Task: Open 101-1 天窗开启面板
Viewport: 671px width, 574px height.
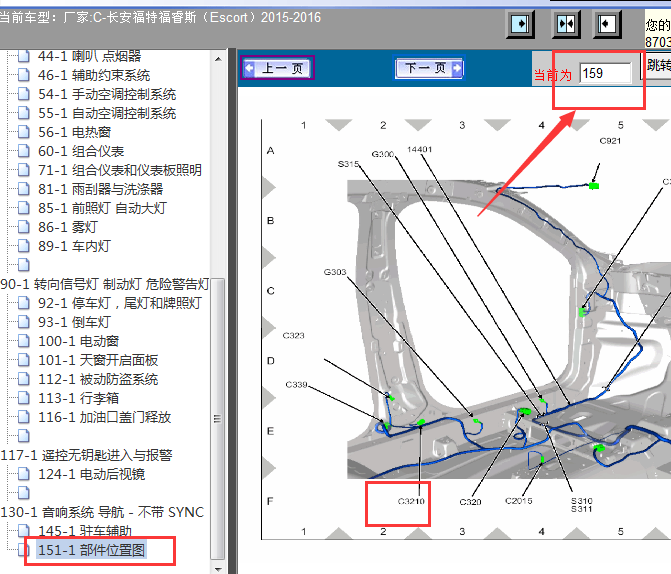Action: click(98, 360)
